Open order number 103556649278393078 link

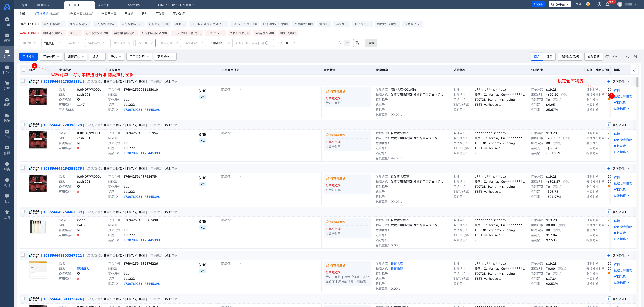pyautogui.click(x=63, y=125)
